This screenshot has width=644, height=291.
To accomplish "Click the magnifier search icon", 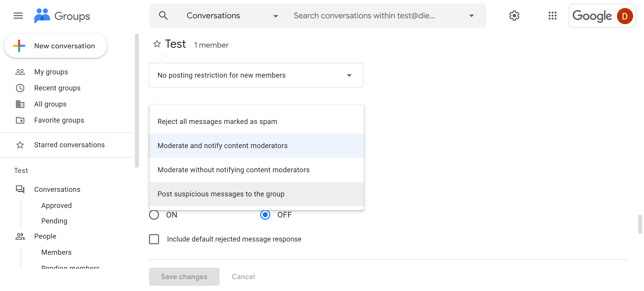I will coord(163,16).
